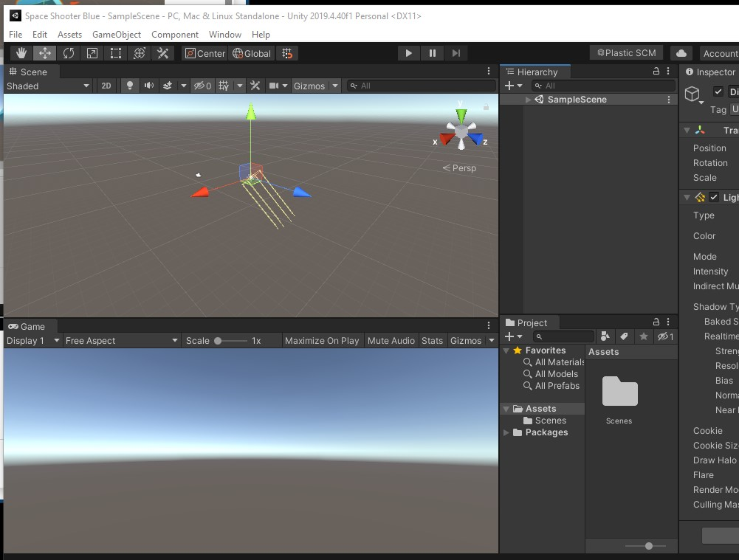The width and height of the screenshot is (739, 560).
Task: Select the Hand tool
Action: click(21, 53)
